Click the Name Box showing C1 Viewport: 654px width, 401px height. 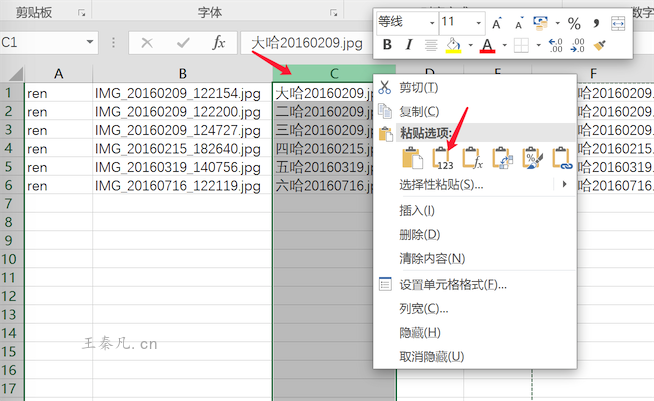pyautogui.click(x=42, y=43)
